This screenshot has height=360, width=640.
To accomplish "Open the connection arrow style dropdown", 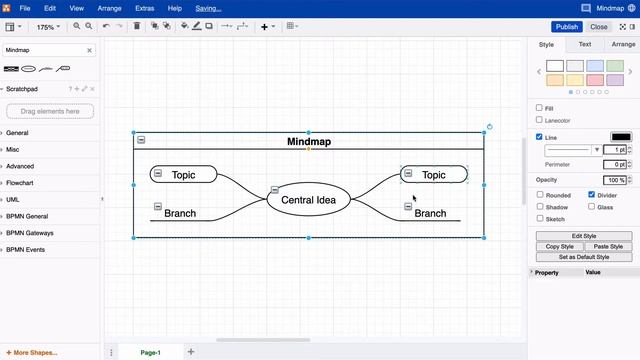I will click(x=226, y=26).
